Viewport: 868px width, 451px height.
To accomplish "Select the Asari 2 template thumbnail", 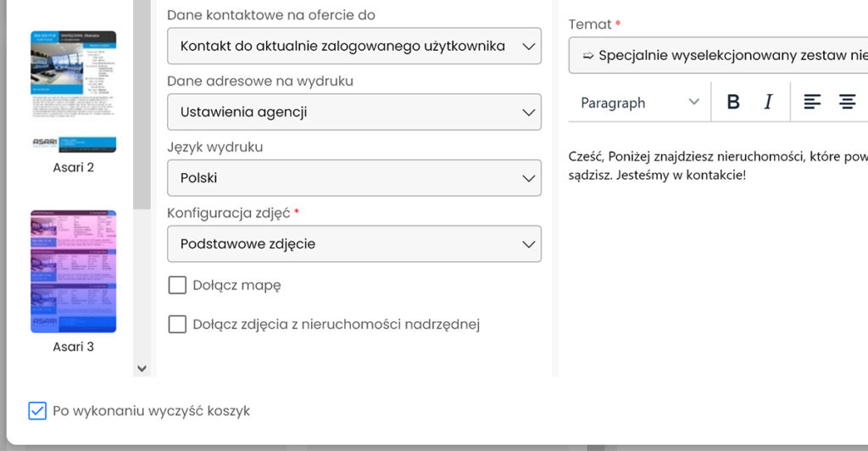I will point(74,92).
